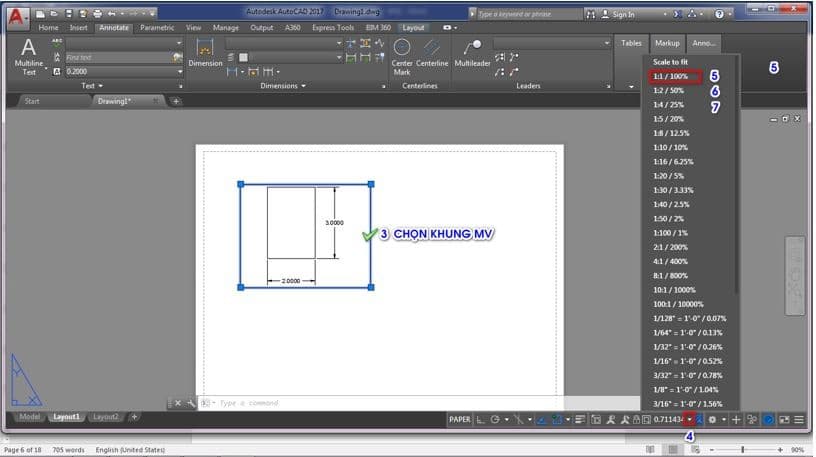Viewport: 816px width, 457px height.
Task: Toggle PAPER space button in status bar
Action: pos(460,420)
